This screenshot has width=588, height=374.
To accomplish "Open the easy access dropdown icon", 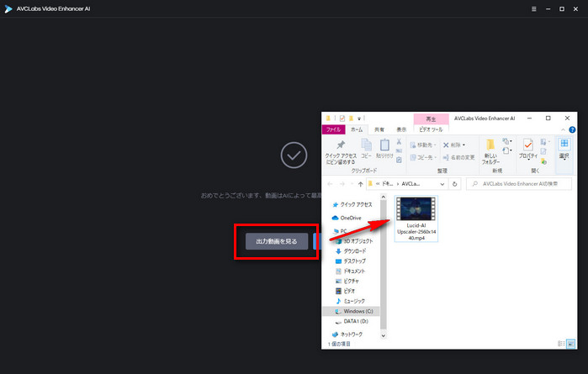I will [x=507, y=150].
